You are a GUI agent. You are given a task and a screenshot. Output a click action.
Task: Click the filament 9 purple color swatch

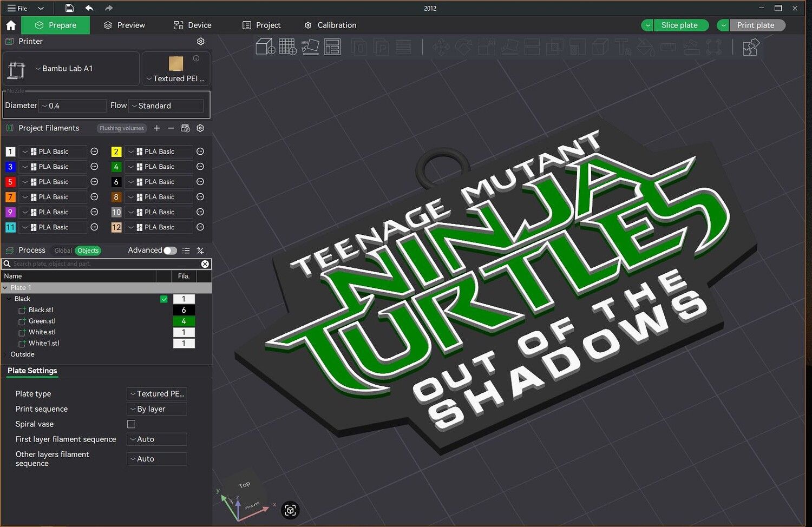click(10, 212)
